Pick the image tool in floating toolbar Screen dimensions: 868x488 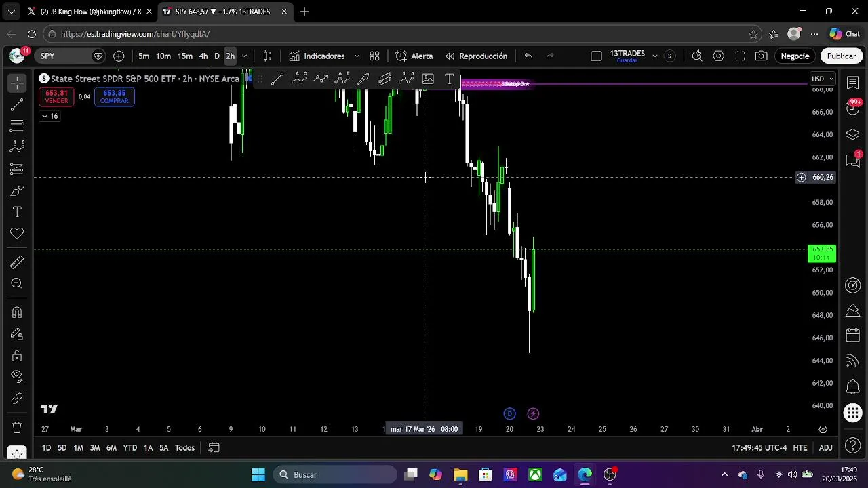428,79
